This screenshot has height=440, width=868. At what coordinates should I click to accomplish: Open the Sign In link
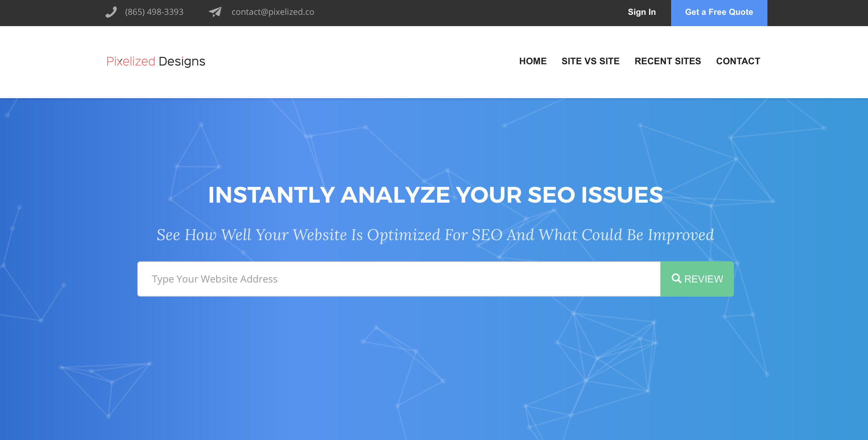point(642,12)
